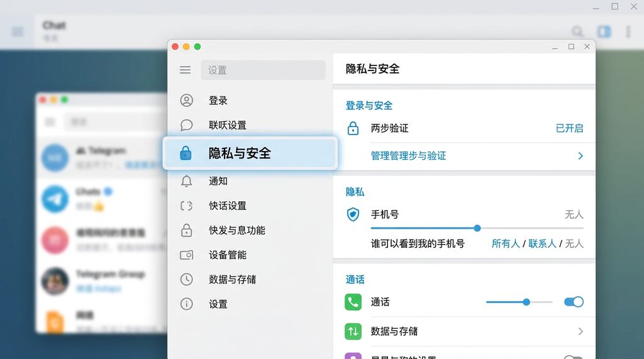Click the green maximize dot of the settings window
Screen dimensions: 644x359
click(197, 47)
